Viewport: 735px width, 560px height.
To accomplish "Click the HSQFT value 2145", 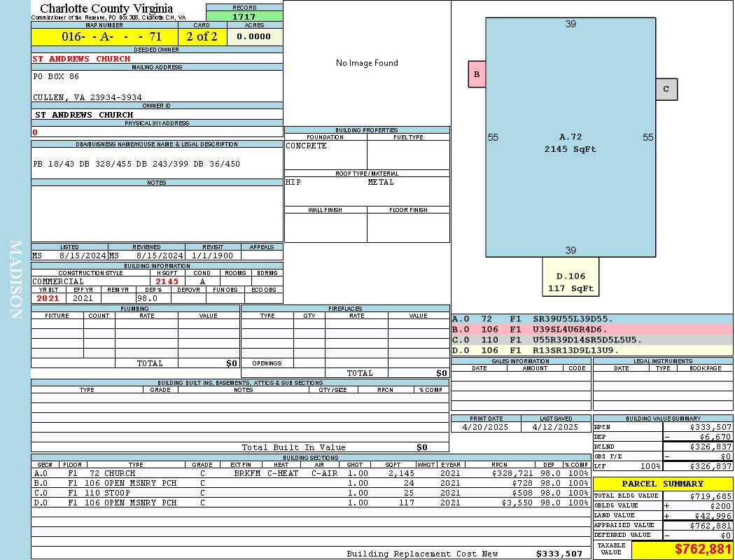I will click(167, 281).
